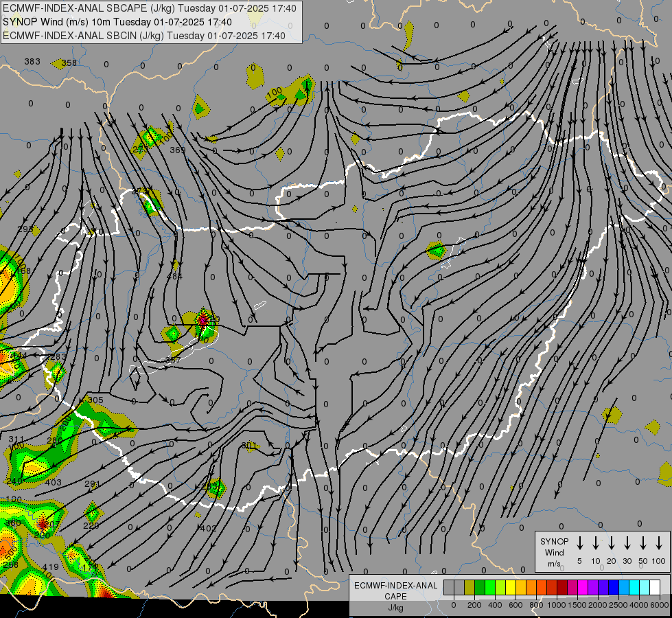
Task: Click the 2000 tick label on CAPE legend
Action: [598, 605]
